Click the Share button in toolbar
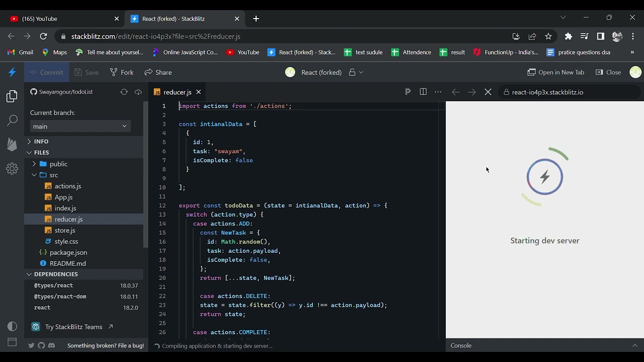Image resolution: width=644 pixels, height=362 pixels. (158, 72)
